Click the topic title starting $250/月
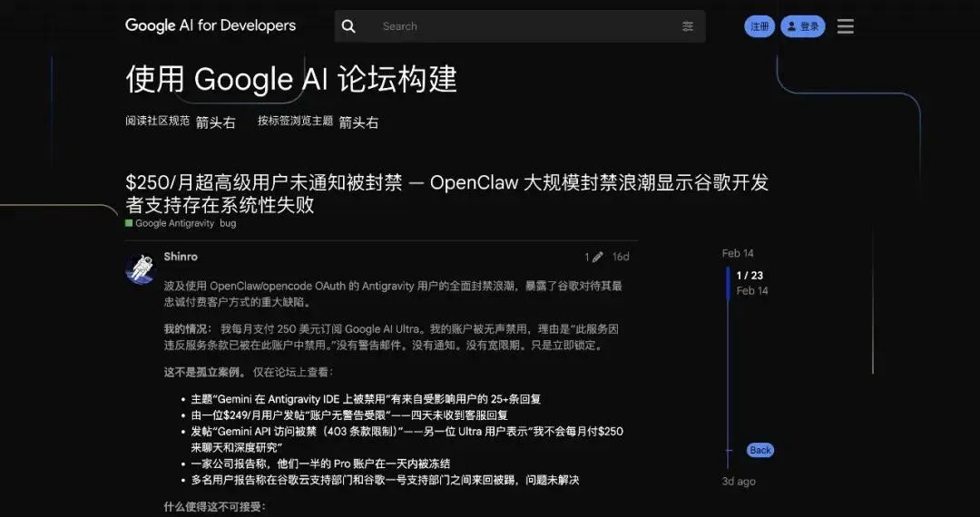Screen dimensions: 980x517 [x=446, y=193]
